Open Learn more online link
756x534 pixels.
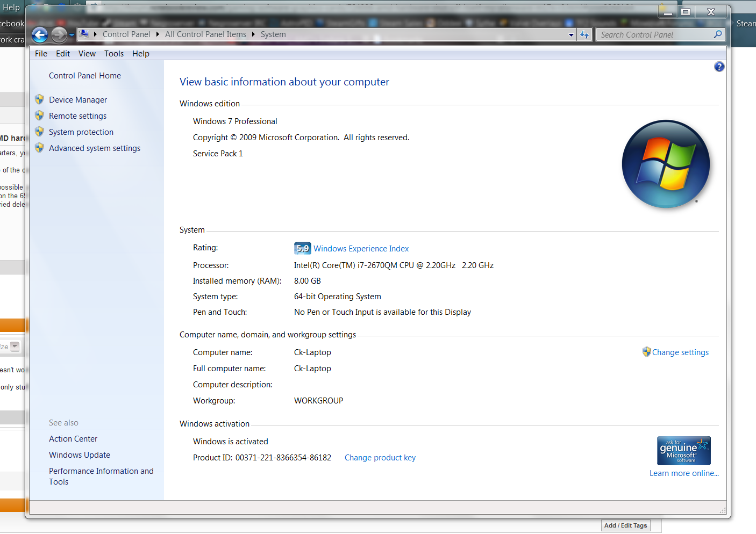(x=684, y=473)
